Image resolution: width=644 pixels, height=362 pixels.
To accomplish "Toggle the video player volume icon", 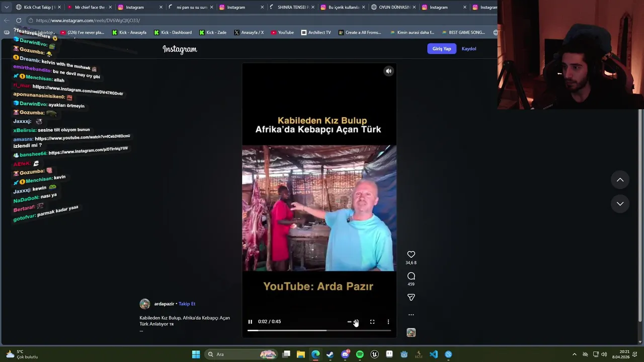I will tap(356, 322).
